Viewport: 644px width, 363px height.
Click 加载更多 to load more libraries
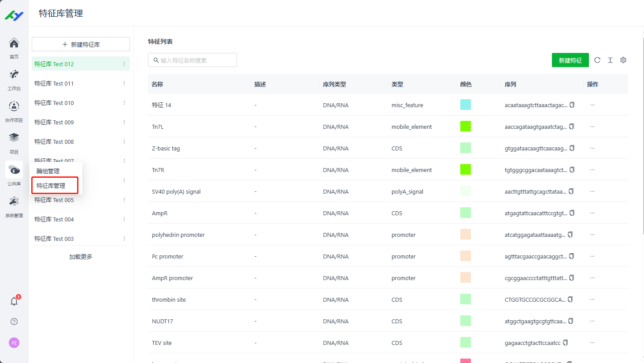click(x=81, y=257)
